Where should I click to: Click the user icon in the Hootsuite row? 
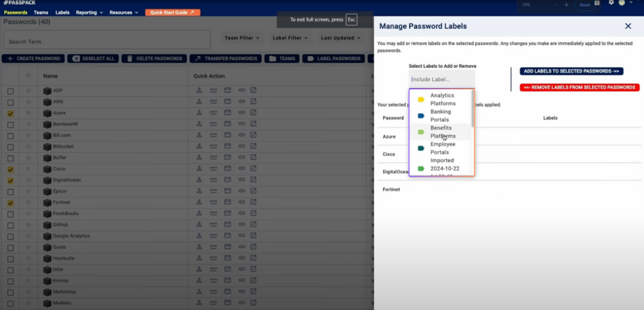pyautogui.click(x=199, y=258)
